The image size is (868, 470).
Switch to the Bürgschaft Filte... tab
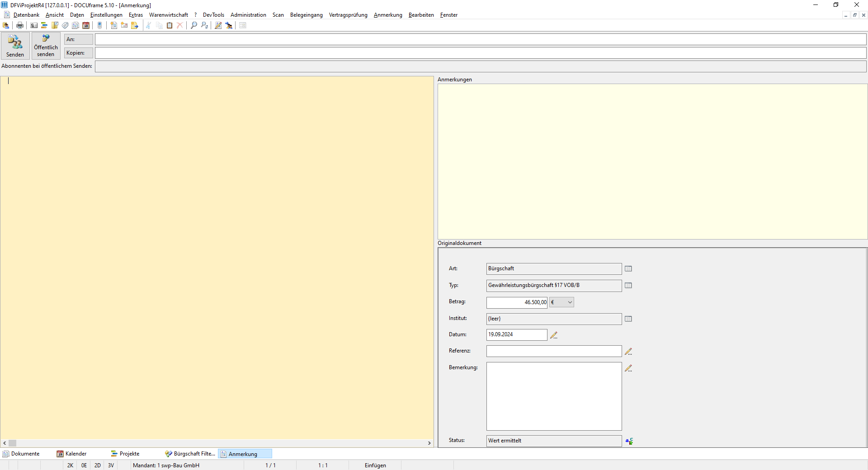point(190,454)
